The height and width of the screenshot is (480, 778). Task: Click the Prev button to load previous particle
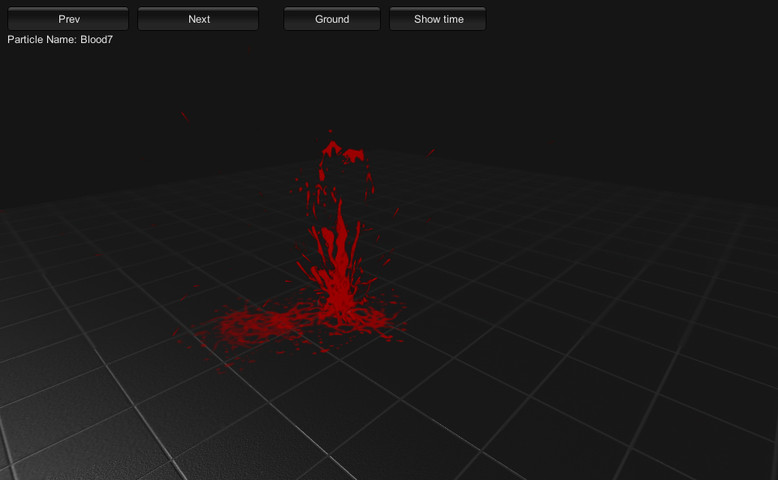(68, 19)
